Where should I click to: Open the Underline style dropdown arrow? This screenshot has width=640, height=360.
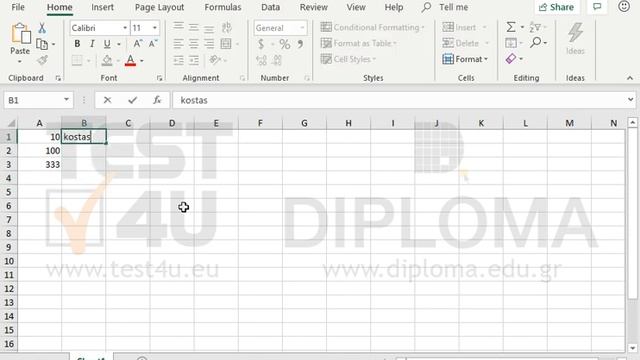[x=119, y=44]
